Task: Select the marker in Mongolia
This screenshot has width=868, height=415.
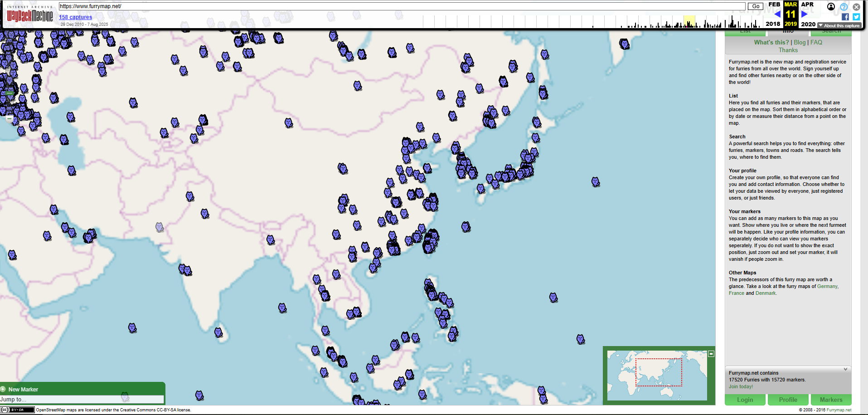Action: tap(358, 86)
